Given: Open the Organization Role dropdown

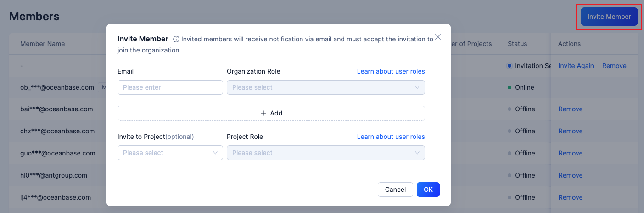Looking at the screenshot, I should pyautogui.click(x=325, y=87).
